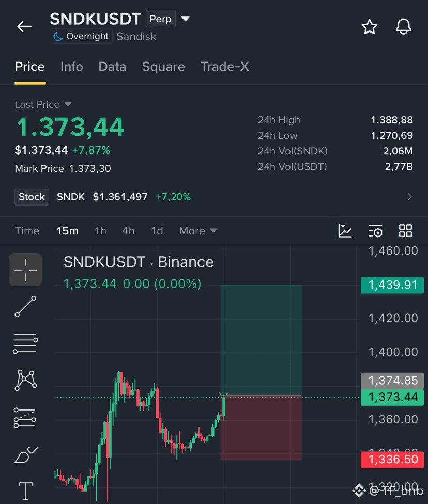
Task: Select the trend line drawing tool
Action: pos(25,306)
